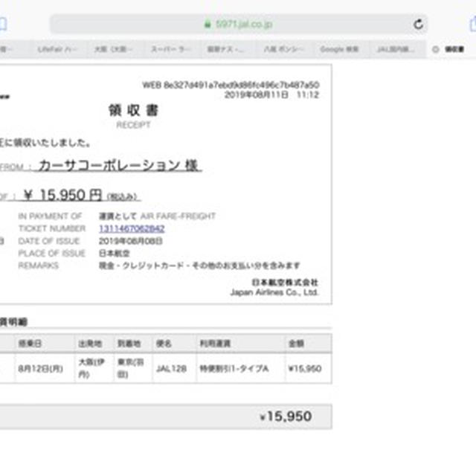Tap the share icon right of the address bar
This screenshot has width=476, height=476.
click(473, 24)
